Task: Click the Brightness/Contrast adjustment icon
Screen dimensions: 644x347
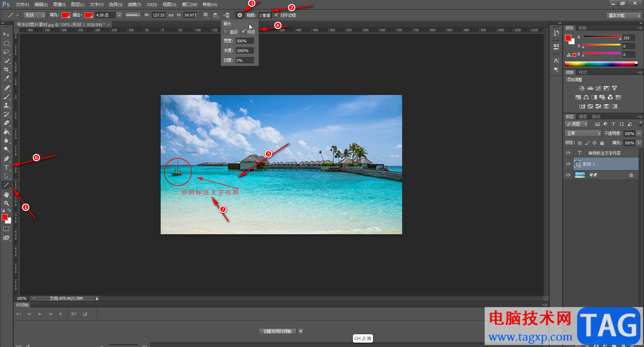Action: pos(582,88)
